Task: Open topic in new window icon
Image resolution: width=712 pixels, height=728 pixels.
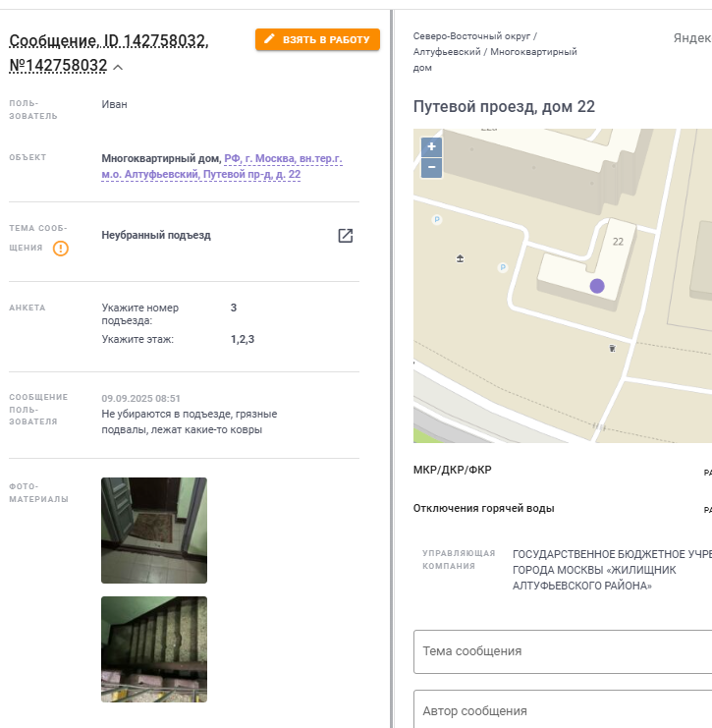Action: [346, 236]
